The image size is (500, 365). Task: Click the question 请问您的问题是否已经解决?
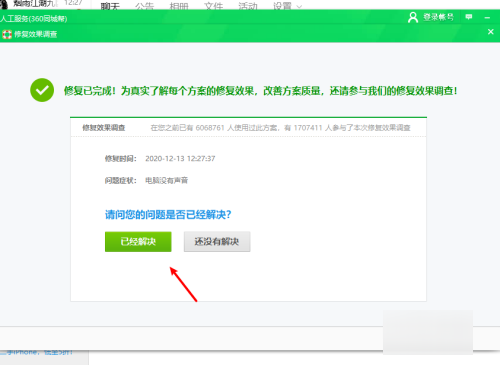[x=168, y=215]
